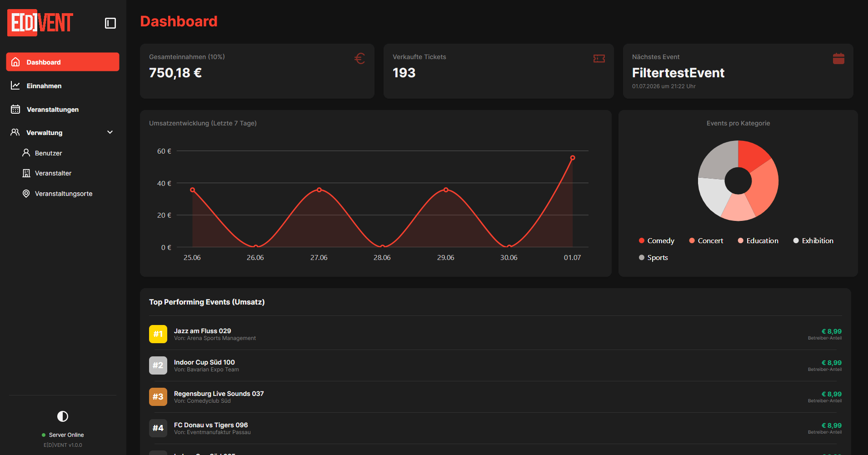
Task: Click the Von: Bavarian Expo Team text
Action: pyautogui.click(x=206, y=370)
